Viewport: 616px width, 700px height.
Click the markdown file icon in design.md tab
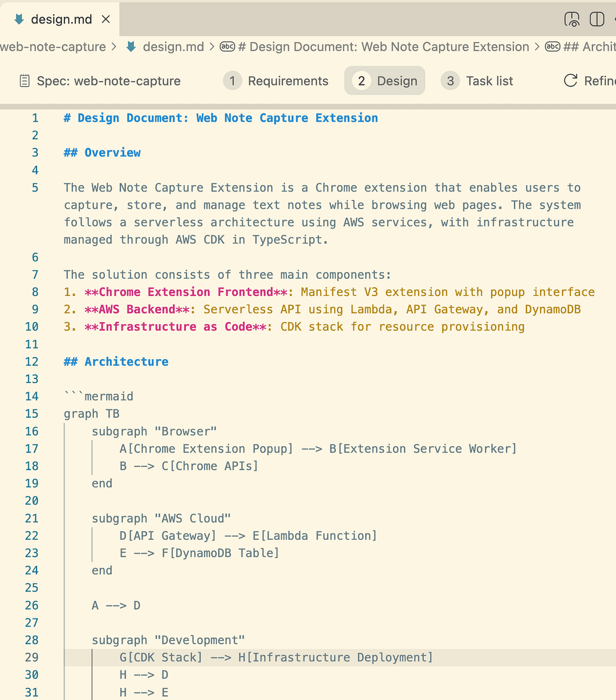coord(19,19)
